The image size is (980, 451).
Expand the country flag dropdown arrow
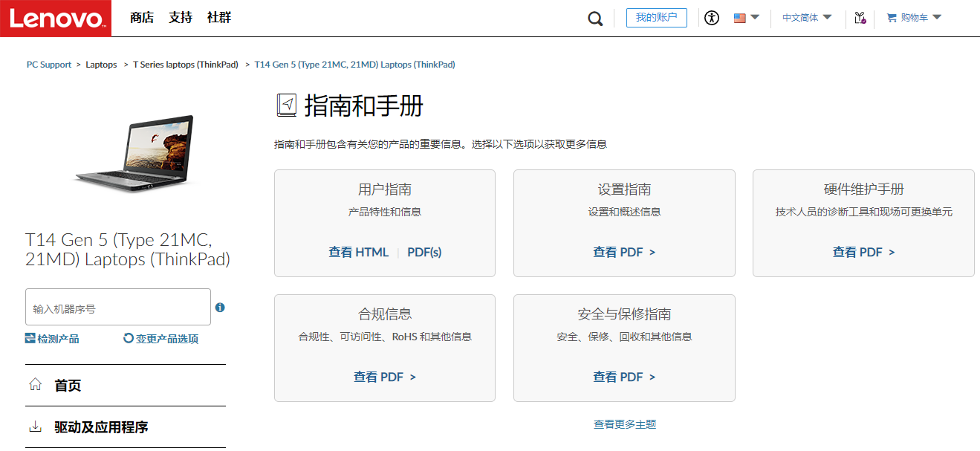coord(755,17)
